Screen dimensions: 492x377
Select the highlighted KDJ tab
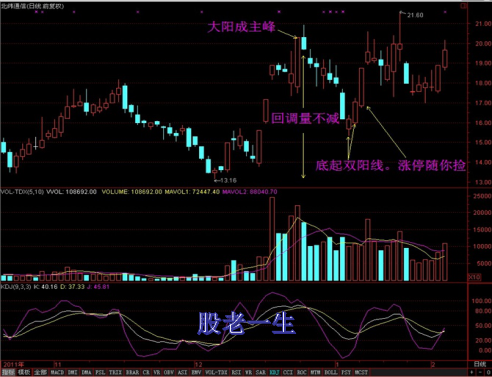(x=275, y=372)
